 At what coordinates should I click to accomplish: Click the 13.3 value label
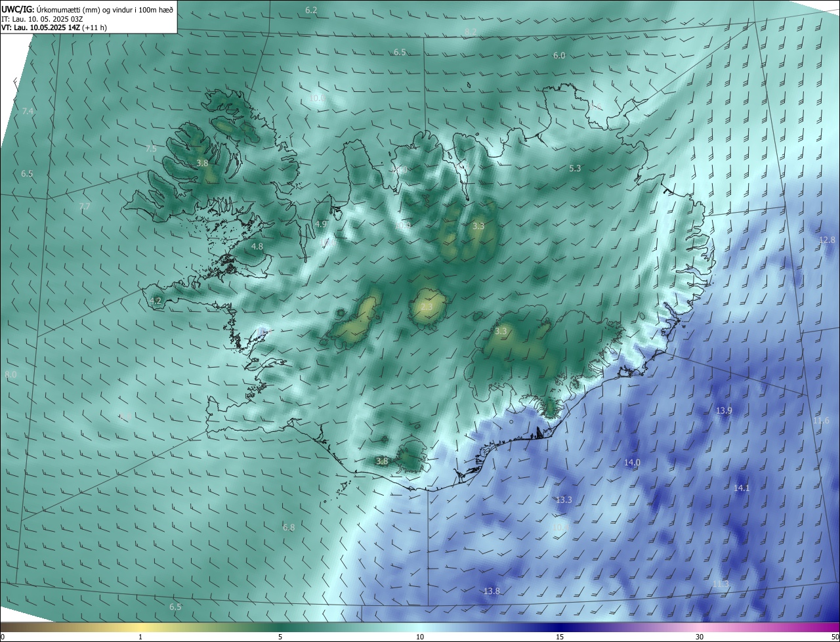coord(564,500)
